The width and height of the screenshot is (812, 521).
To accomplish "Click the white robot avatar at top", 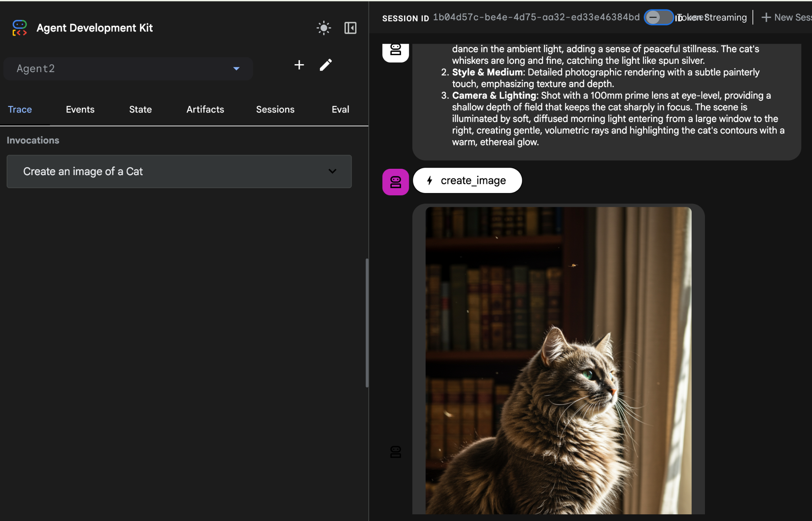I will click(395, 51).
